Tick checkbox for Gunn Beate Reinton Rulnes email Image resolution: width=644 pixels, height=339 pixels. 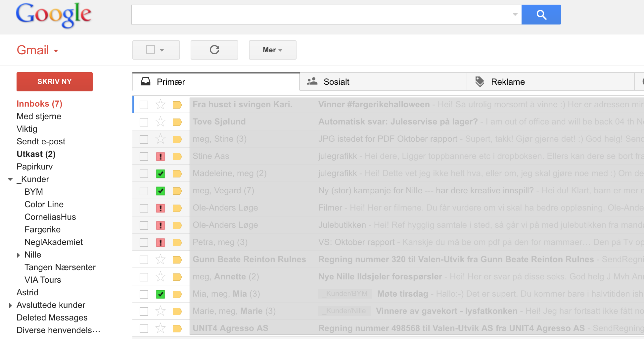pos(144,260)
